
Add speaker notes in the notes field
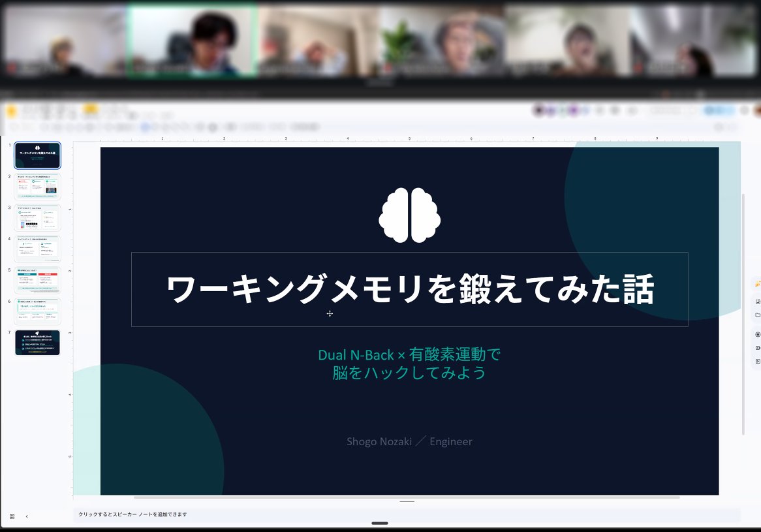click(407, 514)
